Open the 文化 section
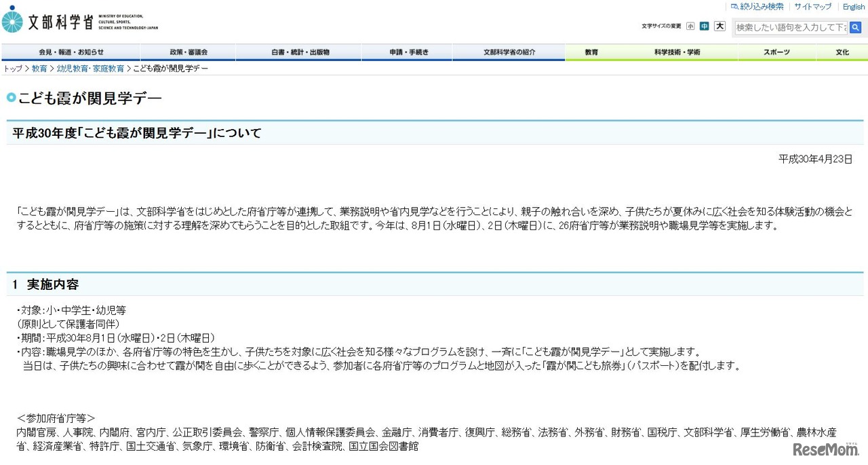Image resolution: width=868 pixels, height=465 pixels. pyautogui.click(x=842, y=52)
